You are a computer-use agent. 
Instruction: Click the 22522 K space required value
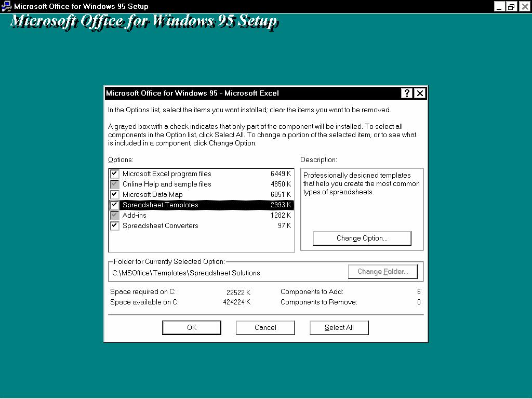pyautogui.click(x=238, y=292)
